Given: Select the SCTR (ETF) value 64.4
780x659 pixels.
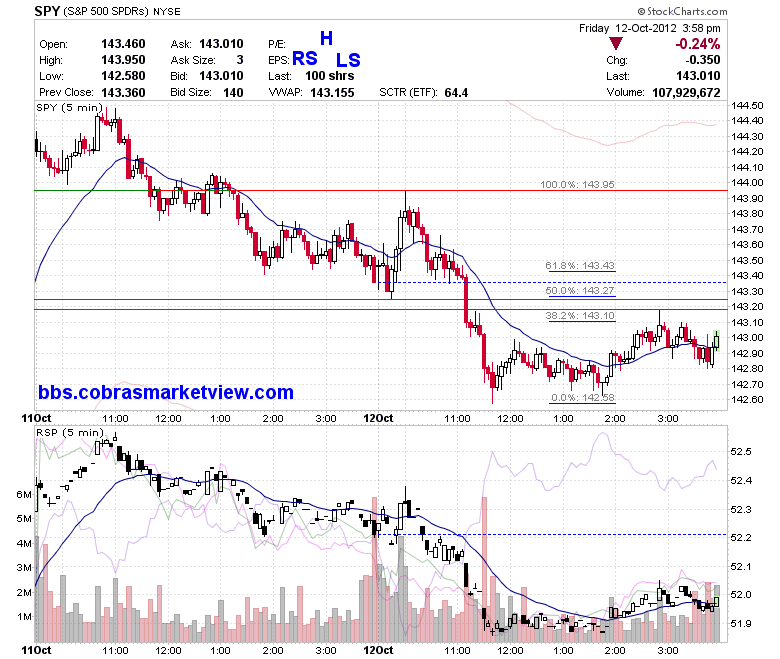Looking at the screenshot, I should click(x=456, y=93).
